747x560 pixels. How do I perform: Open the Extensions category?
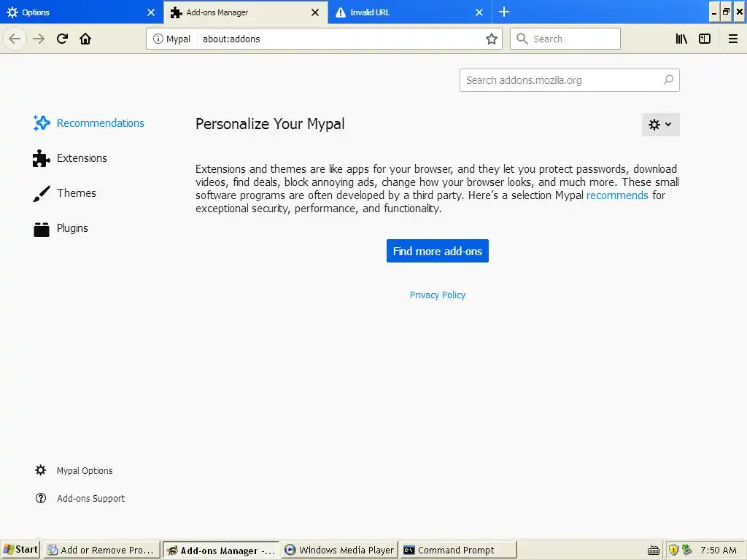pos(70,158)
